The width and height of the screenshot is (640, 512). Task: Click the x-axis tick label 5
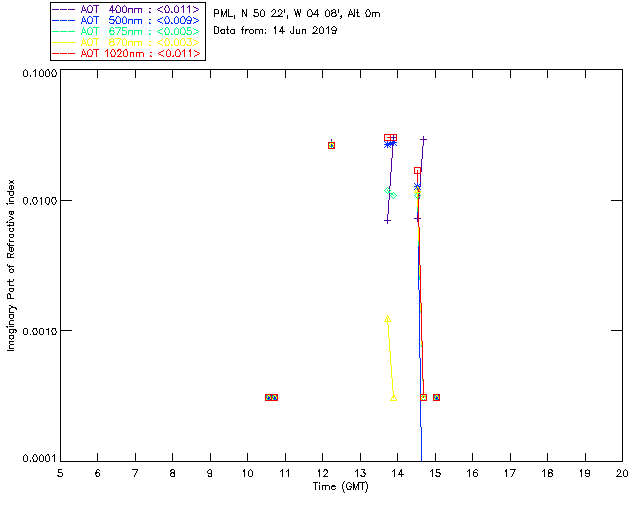pyautogui.click(x=60, y=473)
